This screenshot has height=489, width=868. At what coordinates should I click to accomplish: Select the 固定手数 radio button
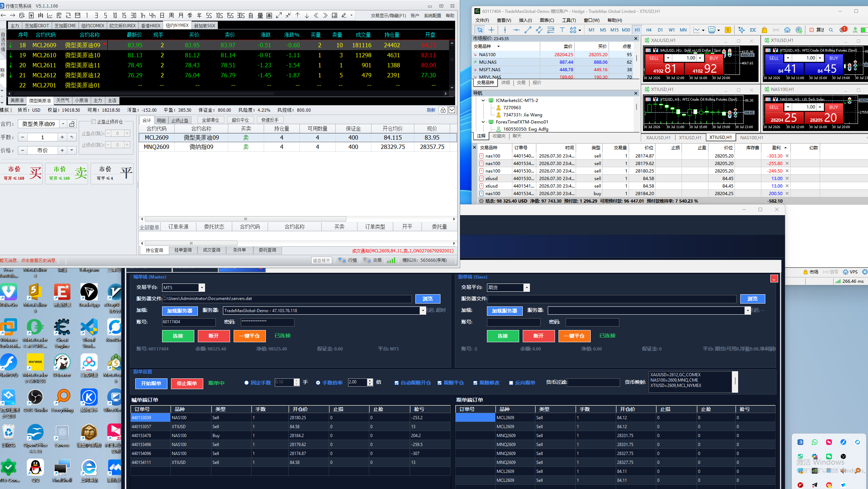247,383
